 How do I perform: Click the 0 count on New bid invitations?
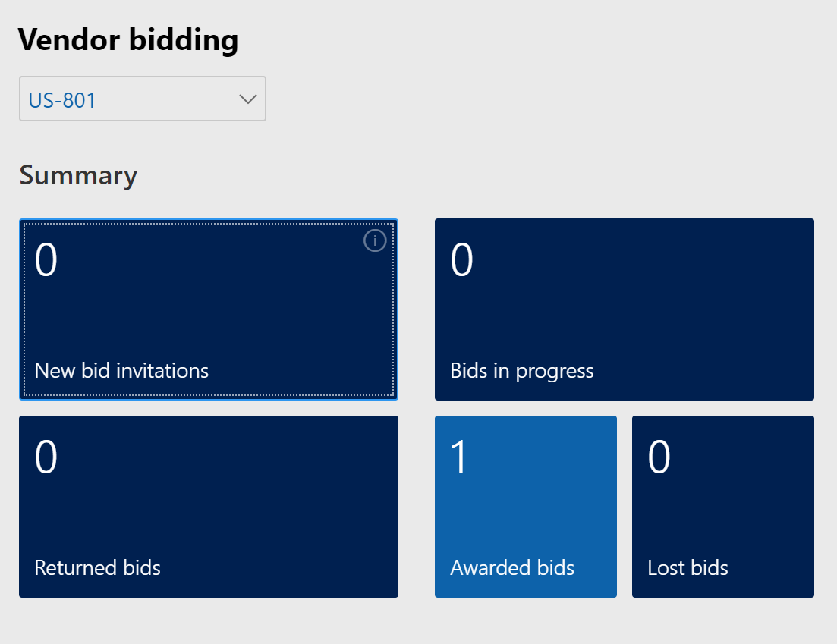coord(46,260)
